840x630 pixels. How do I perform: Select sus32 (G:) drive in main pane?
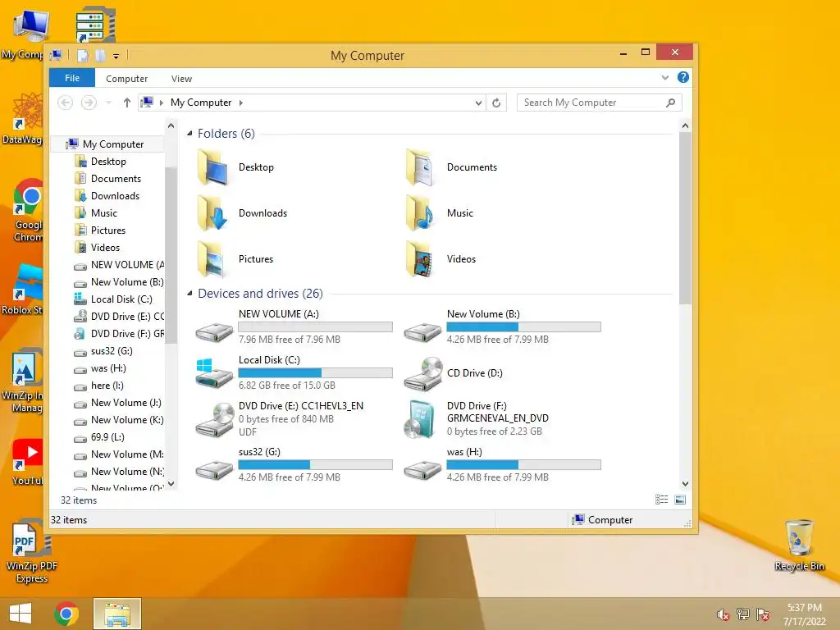[x=294, y=464]
